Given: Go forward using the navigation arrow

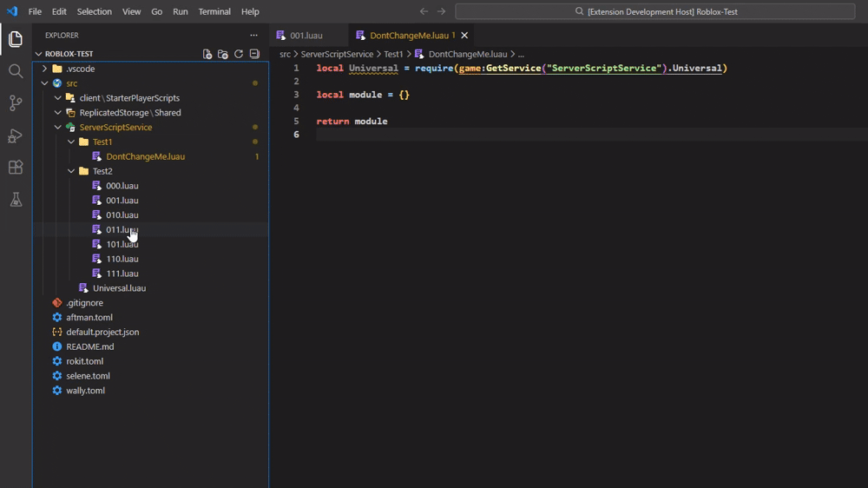Looking at the screenshot, I should click(441, 11).
